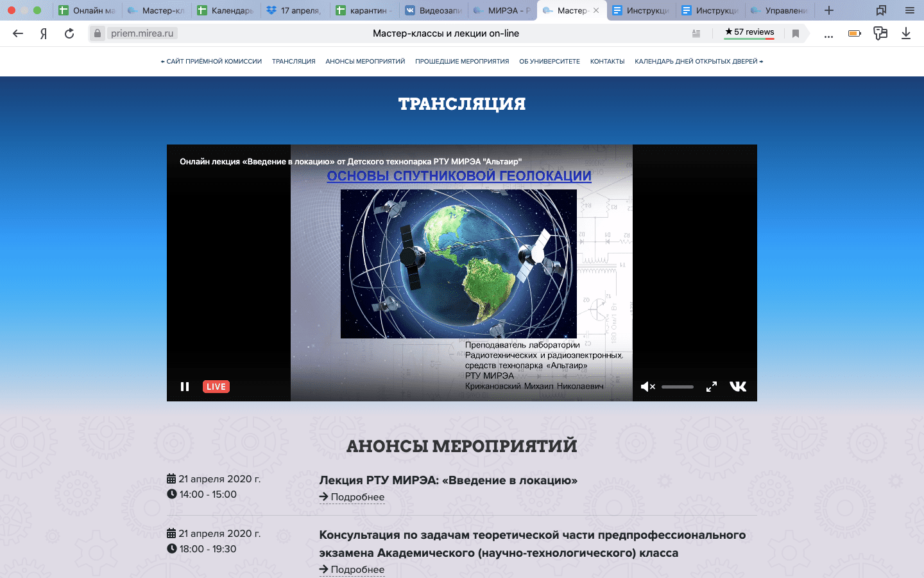Click the Лекция РТУ МИРЭА event title

(449, 480)
